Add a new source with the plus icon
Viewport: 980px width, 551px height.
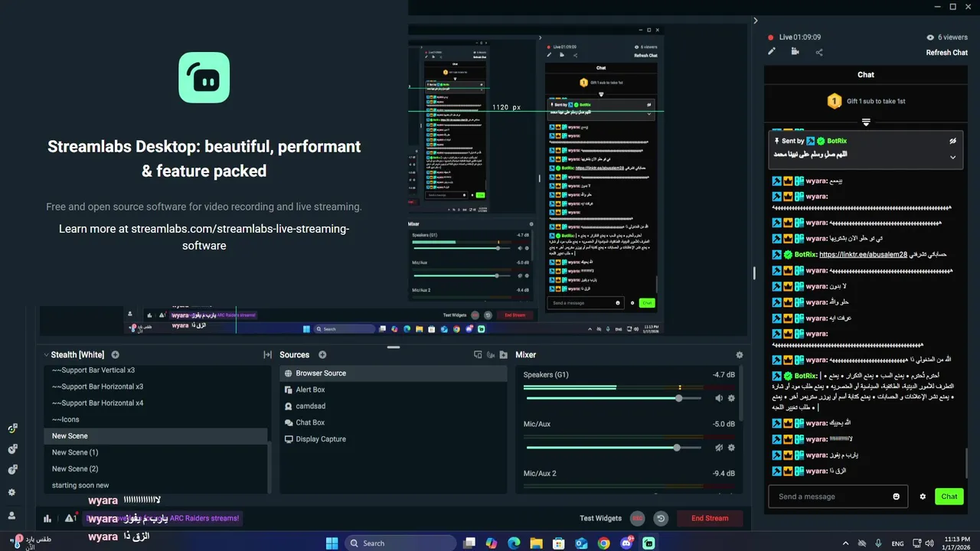[322, 355]
